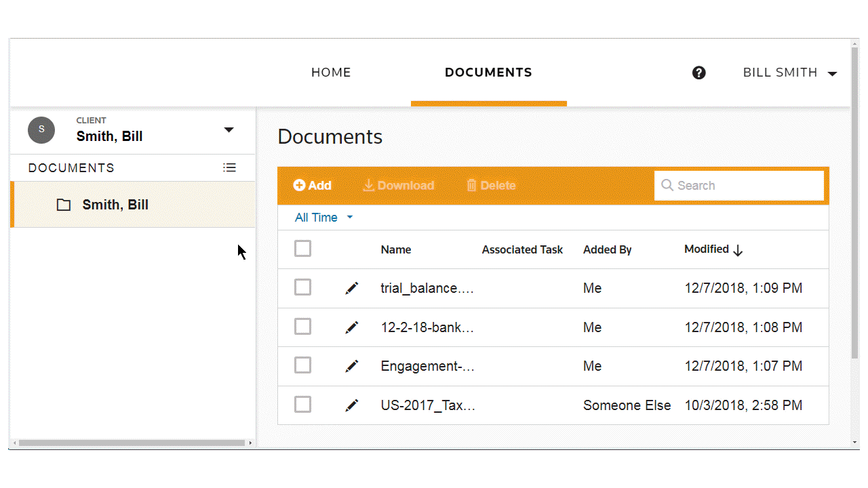Screen dimensions: 868x488
Task: Open the All Time filter dropdown
Action: point(323,217)
